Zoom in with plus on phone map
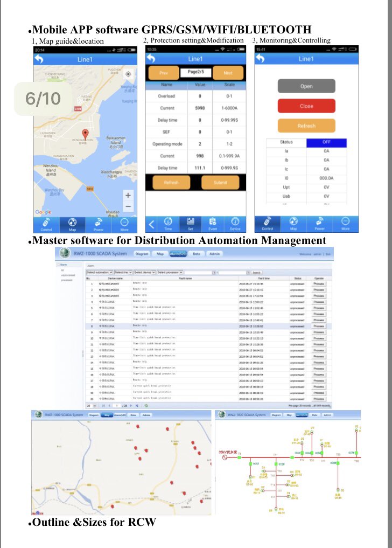This screenshot has width=392, height=548. (128, 196)
